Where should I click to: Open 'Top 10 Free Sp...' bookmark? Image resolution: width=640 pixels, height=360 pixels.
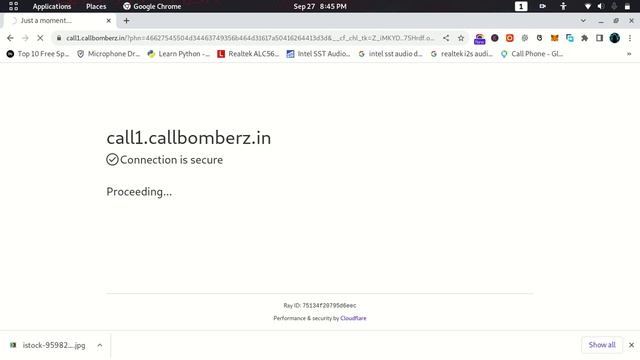point(38,53)
